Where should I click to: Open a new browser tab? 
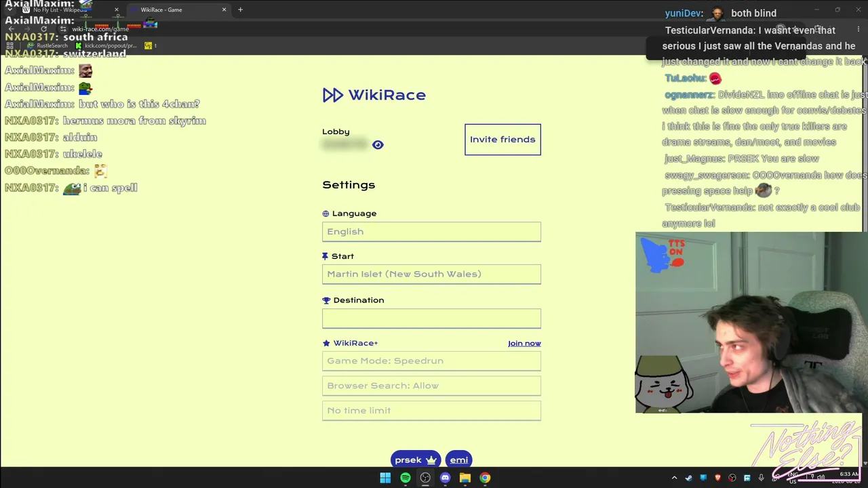[240, 9]
